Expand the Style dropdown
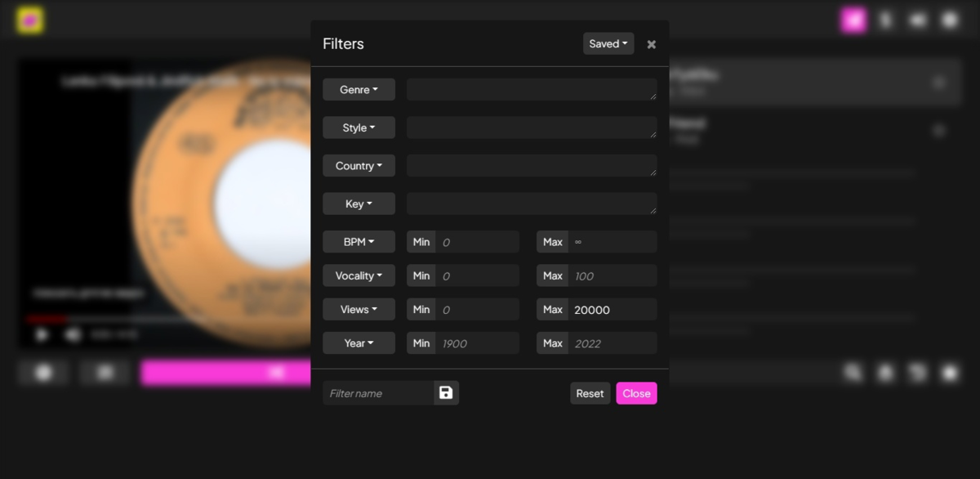The width and height of the screenshot is (980, 479). [x=359, y=128]
